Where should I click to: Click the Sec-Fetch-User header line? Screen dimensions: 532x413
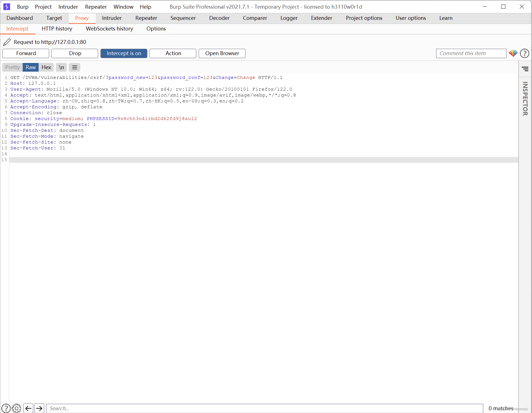[x=38, y=148]
